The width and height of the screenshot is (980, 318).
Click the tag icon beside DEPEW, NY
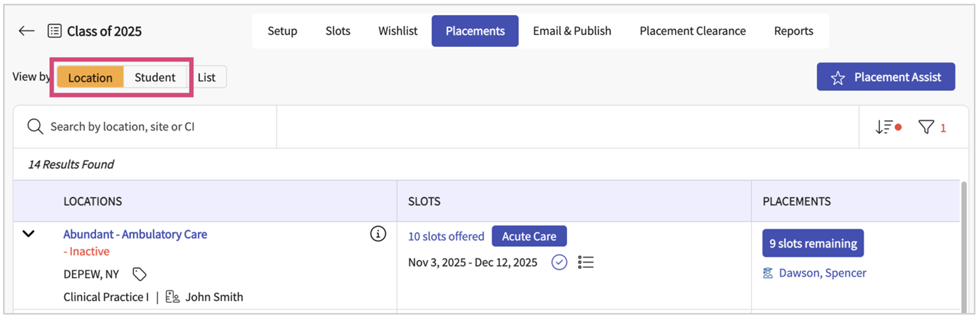pyautogui.click(x=139, y=274)
